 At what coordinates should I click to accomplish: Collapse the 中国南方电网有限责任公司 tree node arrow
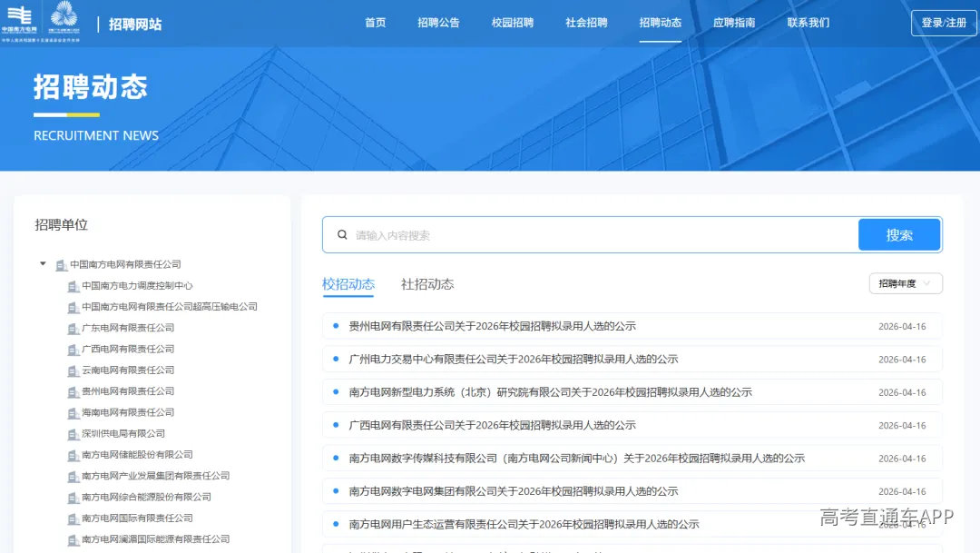(x=43, y=264)
